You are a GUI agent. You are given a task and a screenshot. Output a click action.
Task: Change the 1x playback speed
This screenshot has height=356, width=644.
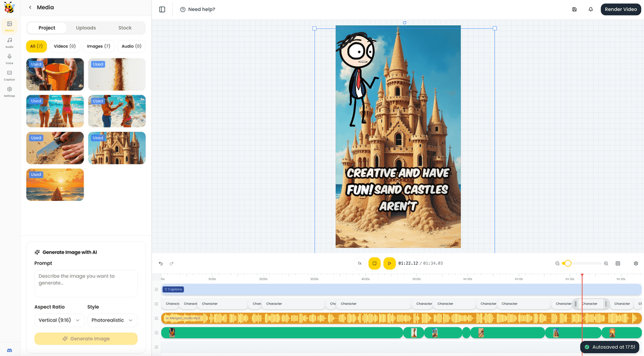[x=360, y=264]
